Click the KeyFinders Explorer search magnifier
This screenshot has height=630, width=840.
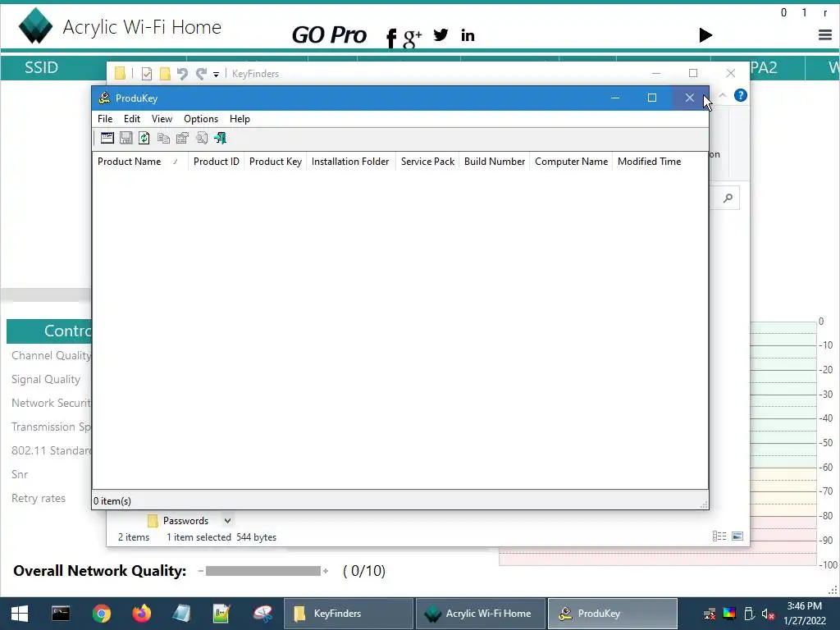coord(728,199)
